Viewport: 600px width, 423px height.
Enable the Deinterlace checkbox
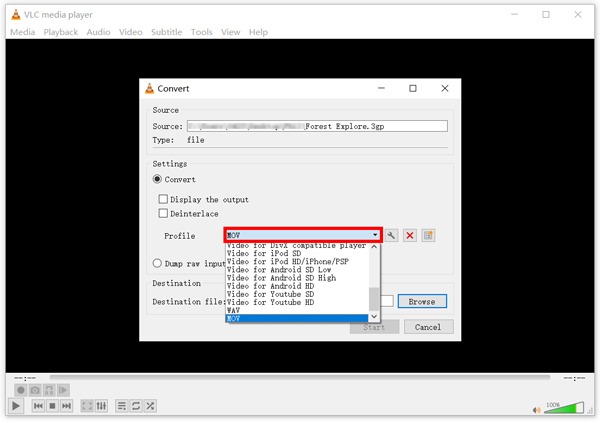tap(163, 213)
